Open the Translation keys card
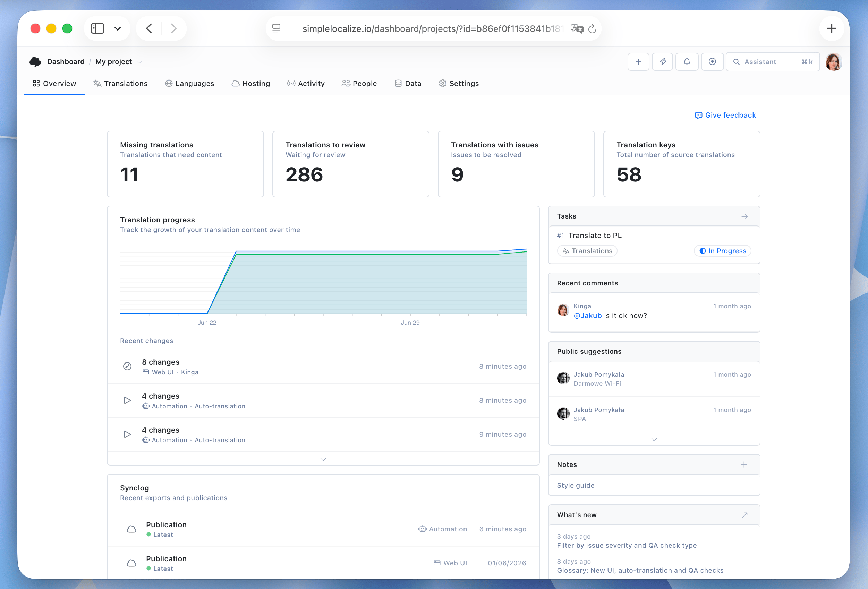This screenshot has height=589, width=868. (x=682, y=164)
